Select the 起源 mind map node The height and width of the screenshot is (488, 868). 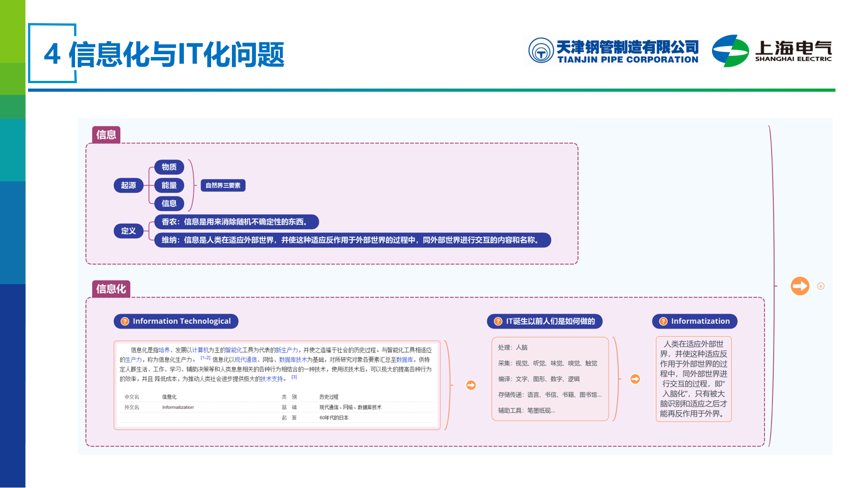128,185
